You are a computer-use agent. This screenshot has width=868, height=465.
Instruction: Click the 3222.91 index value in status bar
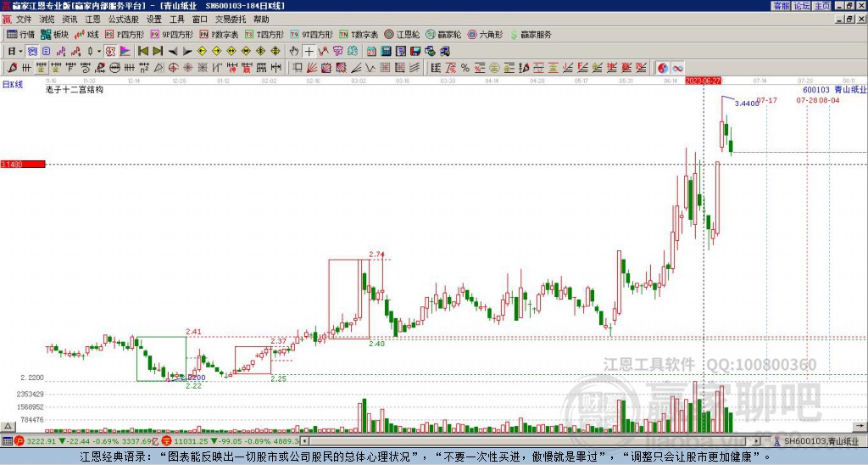(x=41, y=441)
